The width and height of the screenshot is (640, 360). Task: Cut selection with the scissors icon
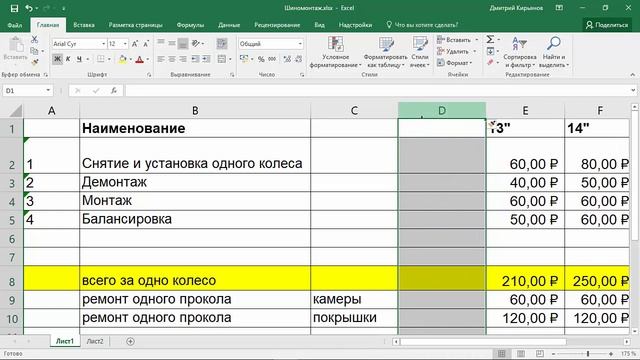point(34,40)
